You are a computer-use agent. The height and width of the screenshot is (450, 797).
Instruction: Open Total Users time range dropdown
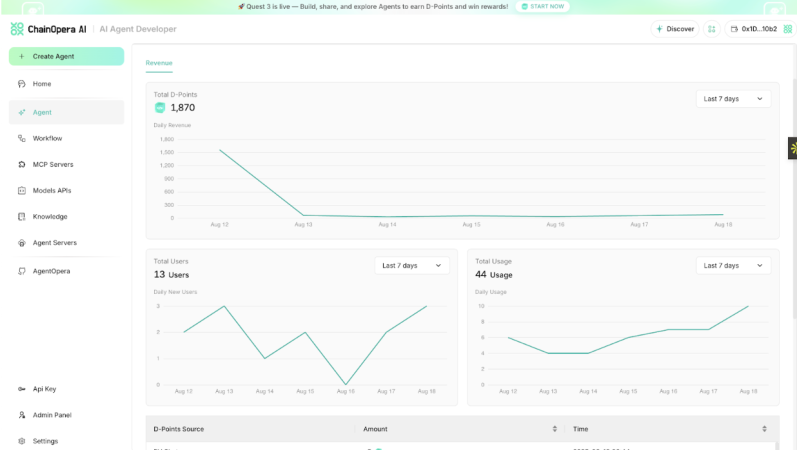click(x=412, y=265)
